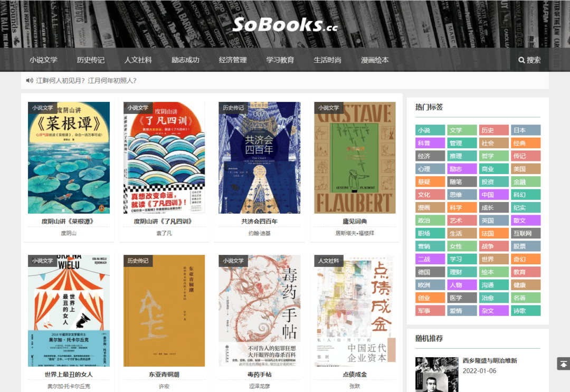Click the 互联网 tag
This screenshot has width=570, height=392.
coord(526,233)
